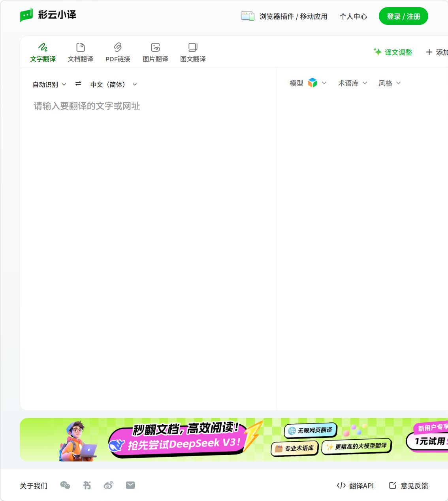Open the 中文（简体）target language dropdown
The height and width of the screenshot is (501, 448).
[x=114, y=84]
